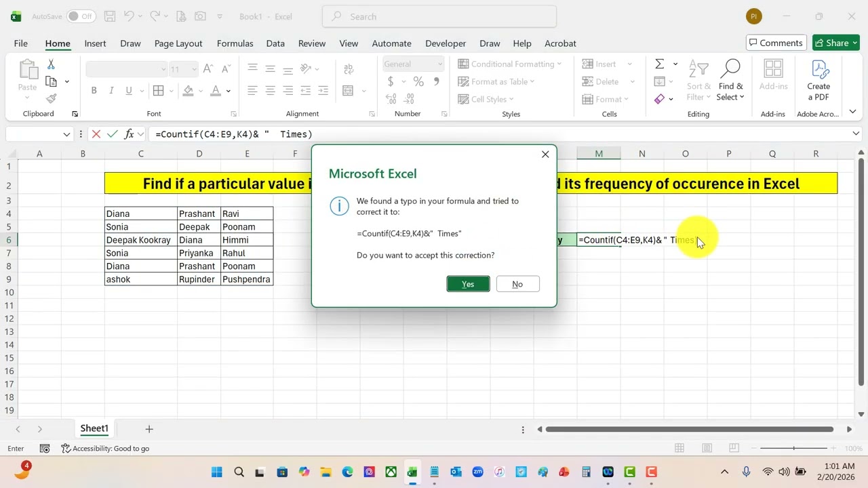The image size is (868, 488).
Task: Open the Format as Table dropdown
Action: [x=496, y=81]
